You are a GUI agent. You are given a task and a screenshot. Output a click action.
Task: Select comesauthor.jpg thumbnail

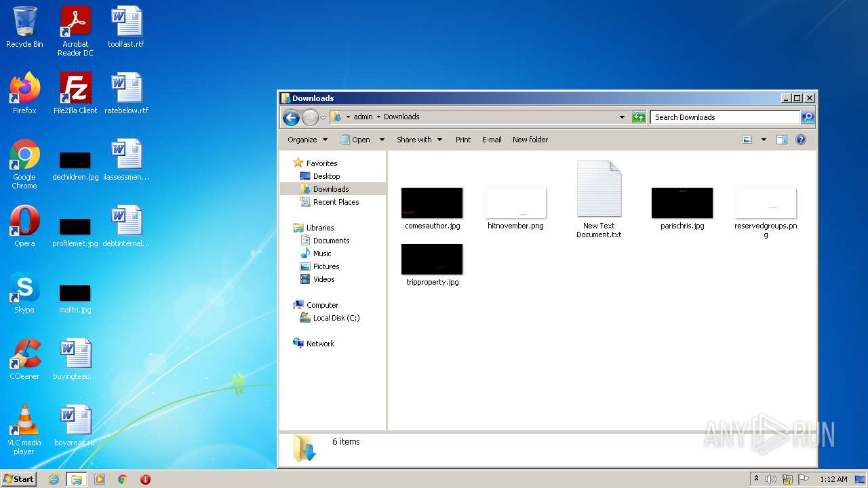pos(432,208)
